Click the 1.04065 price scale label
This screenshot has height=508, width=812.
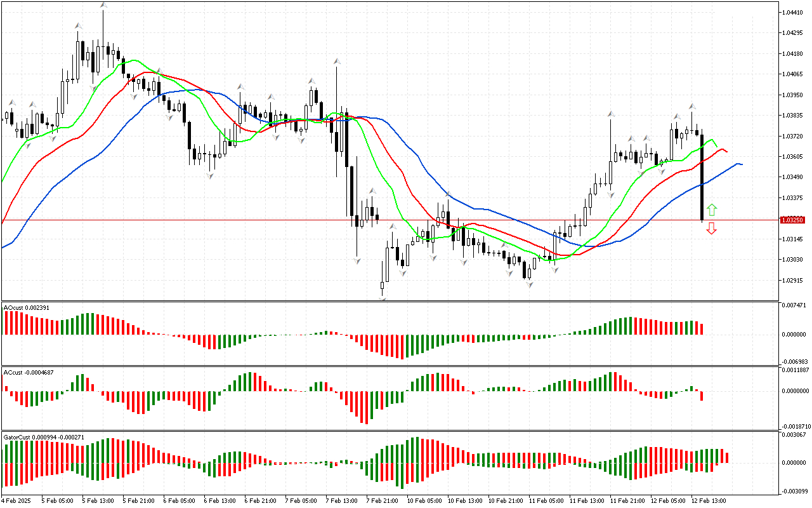[x=792, y=74]
